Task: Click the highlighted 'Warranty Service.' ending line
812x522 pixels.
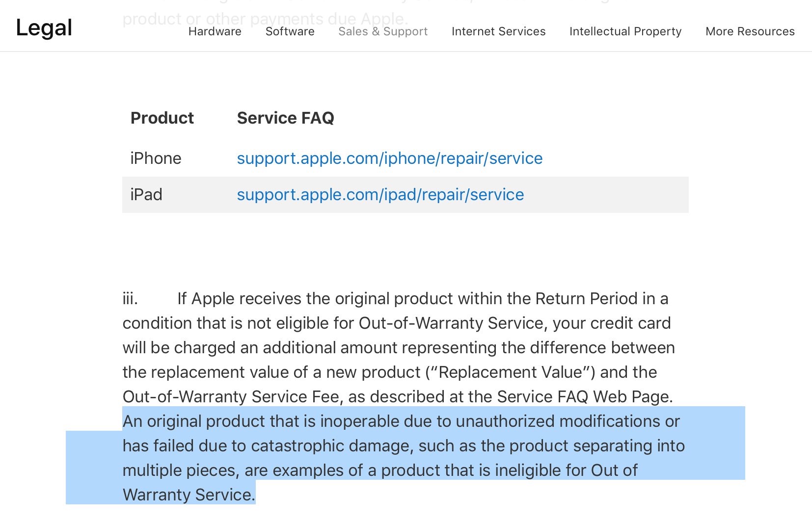Action: pos(189,495)
